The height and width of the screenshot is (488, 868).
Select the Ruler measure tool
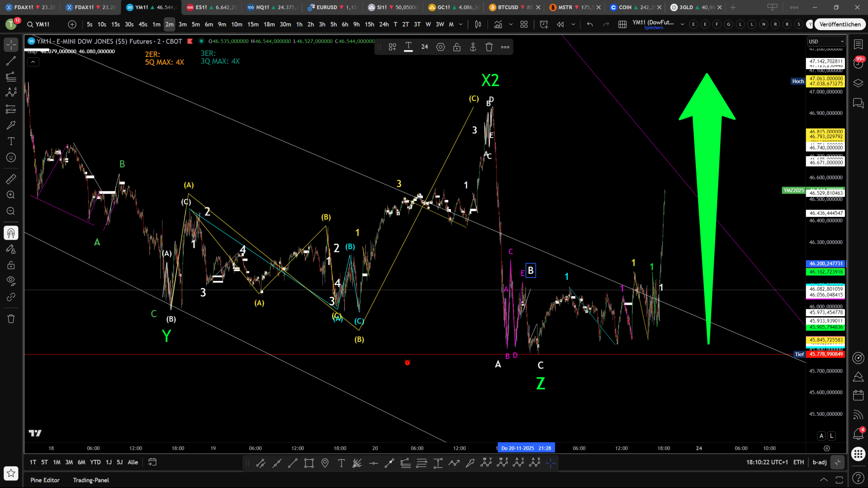11,179
